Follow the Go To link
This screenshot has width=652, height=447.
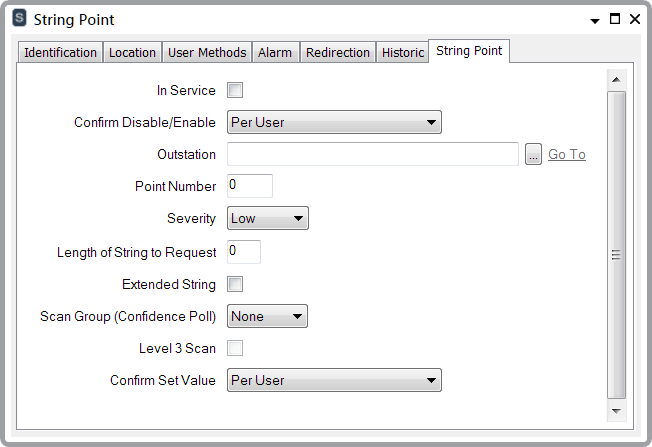click(567, 154)
